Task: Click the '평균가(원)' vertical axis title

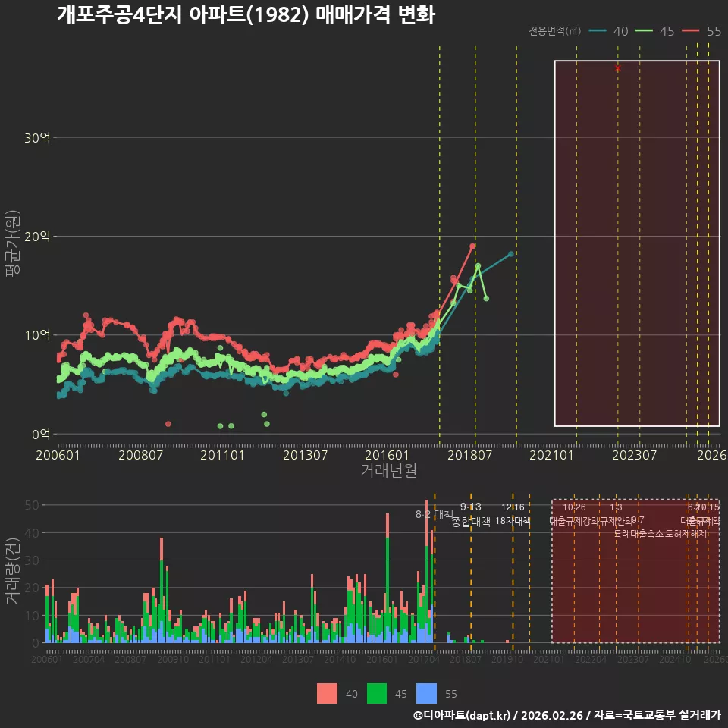Action: [x=13, y=243]
